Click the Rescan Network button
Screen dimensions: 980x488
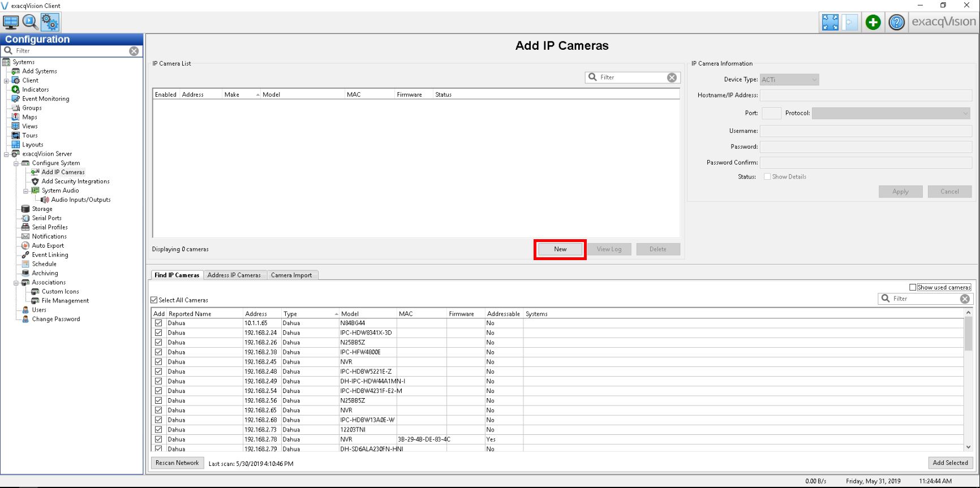tap(177, 463)
